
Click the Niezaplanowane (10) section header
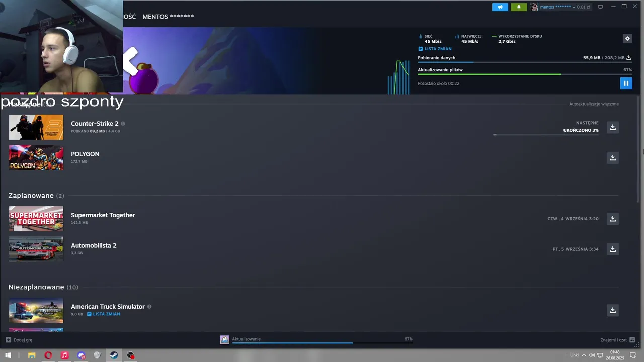tap(43, 287)
